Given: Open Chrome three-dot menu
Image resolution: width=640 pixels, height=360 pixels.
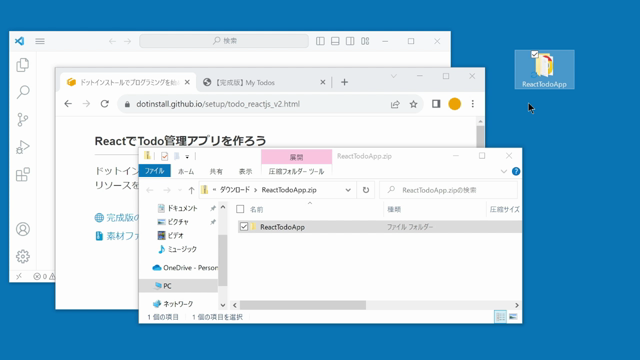Looking at the screenshot, I should (473, 104).
